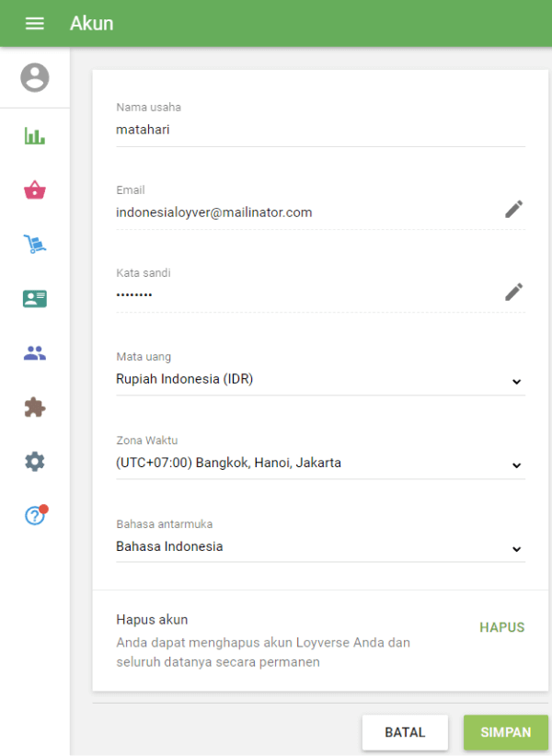Open the settings gear icon
The height and width of the screenshot is (756, 552).
(x=35, y=461)
